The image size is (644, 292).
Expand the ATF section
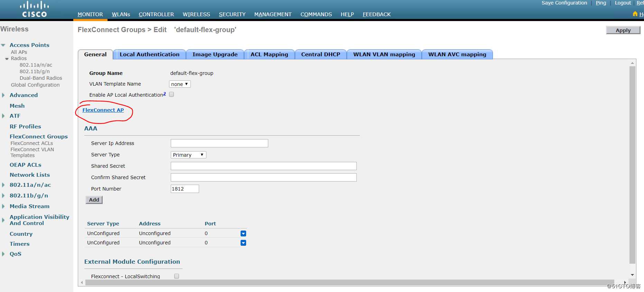coord(3,116)
